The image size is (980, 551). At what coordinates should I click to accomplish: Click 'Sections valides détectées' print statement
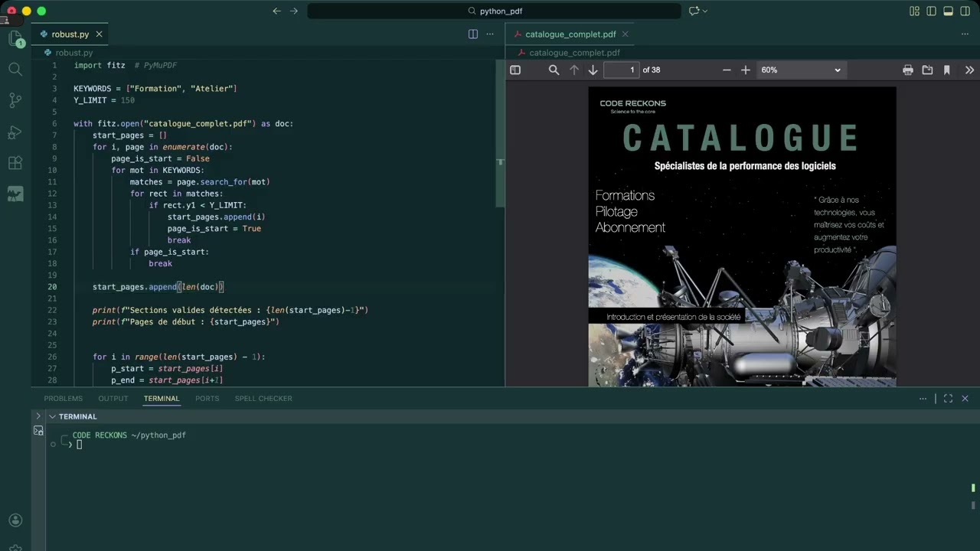coord(230,310)
